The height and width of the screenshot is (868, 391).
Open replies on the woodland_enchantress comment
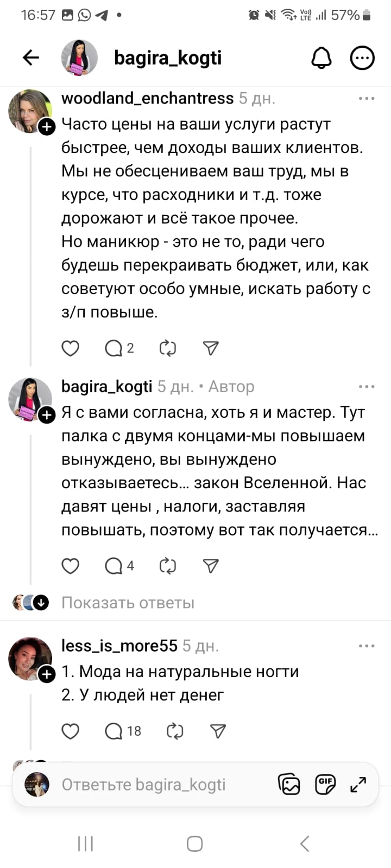tap(119, 348)
